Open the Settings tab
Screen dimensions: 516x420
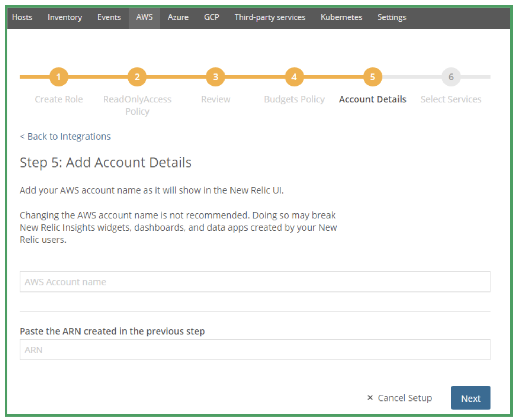[392, 17]
